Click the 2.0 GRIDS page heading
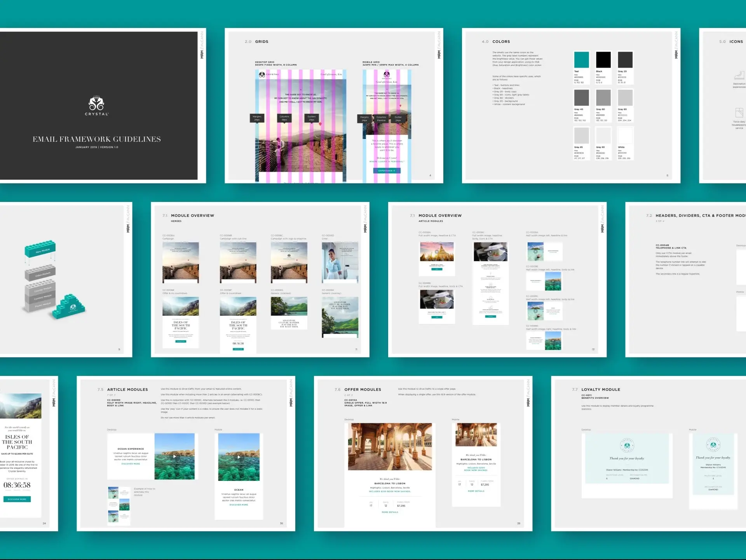The height and width of the screenshot is (560, 746). tap(256, 42)
